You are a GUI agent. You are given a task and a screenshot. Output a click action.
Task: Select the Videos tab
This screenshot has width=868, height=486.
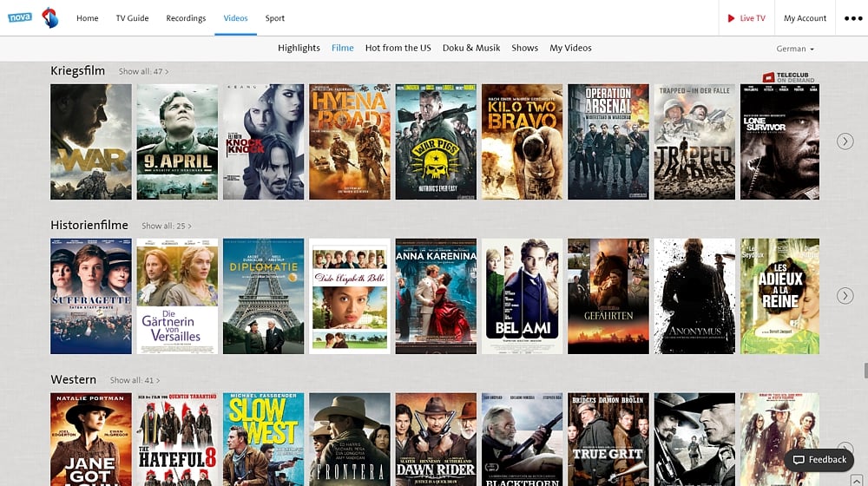[235, 18]
